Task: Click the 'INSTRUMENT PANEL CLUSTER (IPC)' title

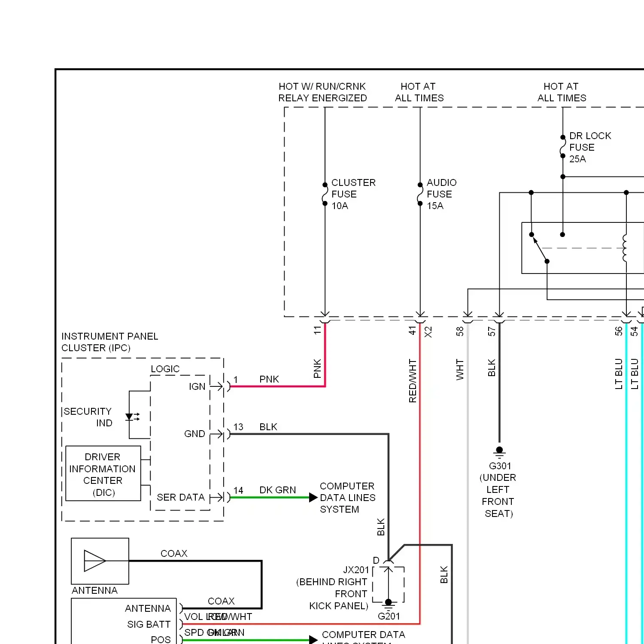Action: 109,342
